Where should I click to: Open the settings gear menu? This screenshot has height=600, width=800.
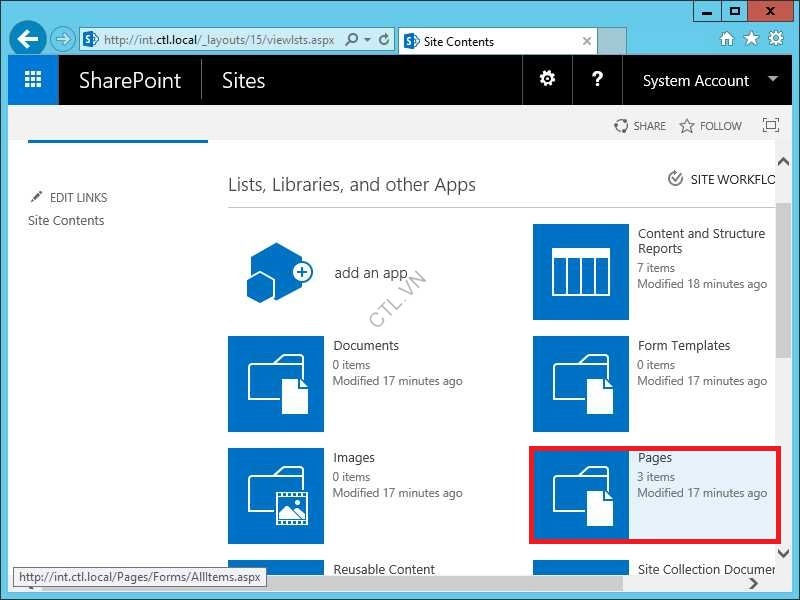tap(547, 80)
